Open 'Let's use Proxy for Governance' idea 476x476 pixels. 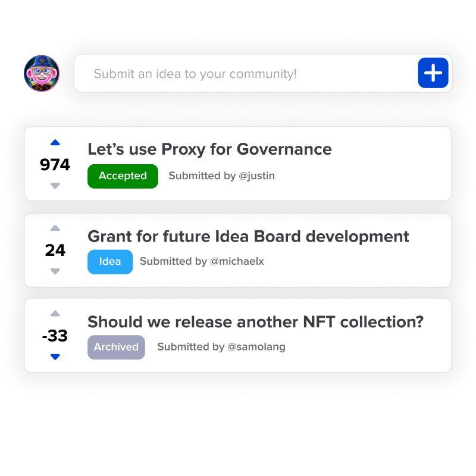click(209, 149)
